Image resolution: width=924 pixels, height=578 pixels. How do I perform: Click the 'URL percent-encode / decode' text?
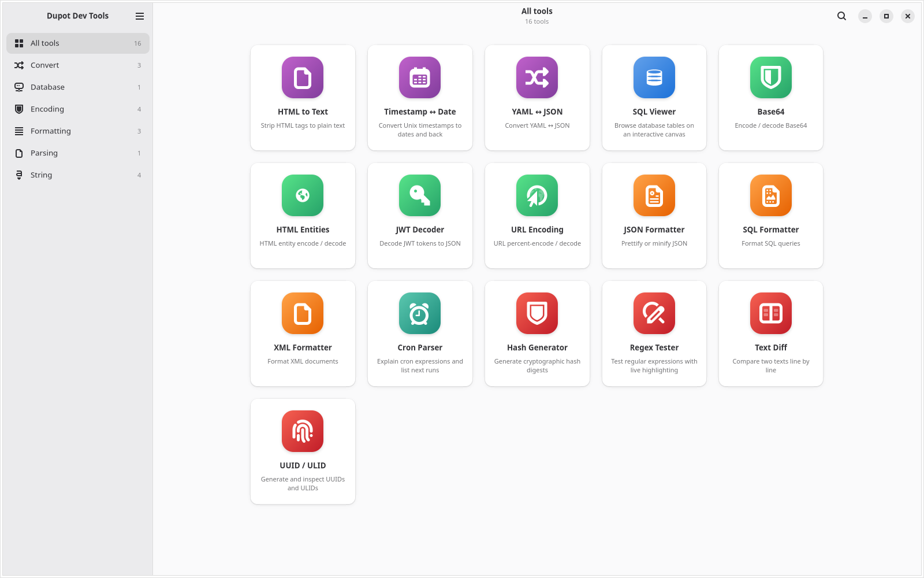[537, 243]
